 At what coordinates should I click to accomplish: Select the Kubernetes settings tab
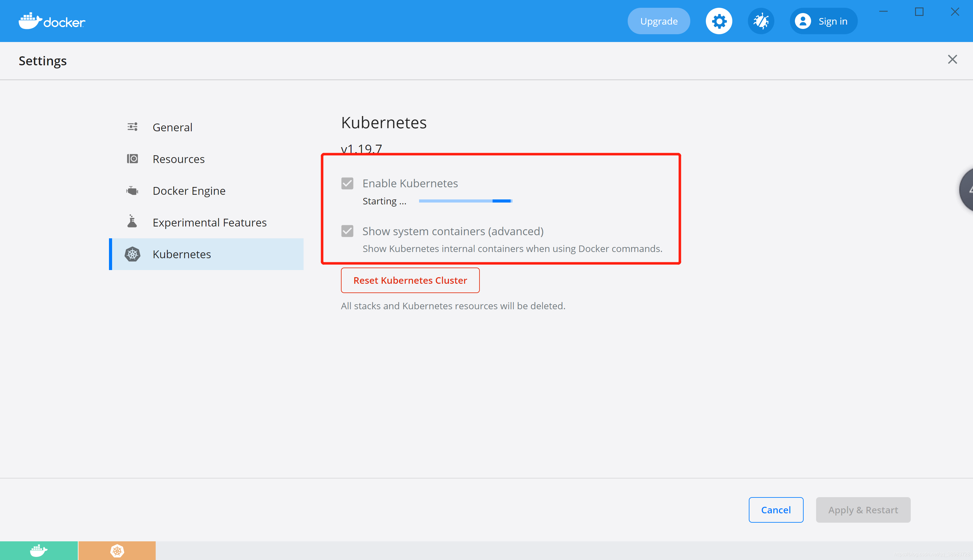coord(206,254)
